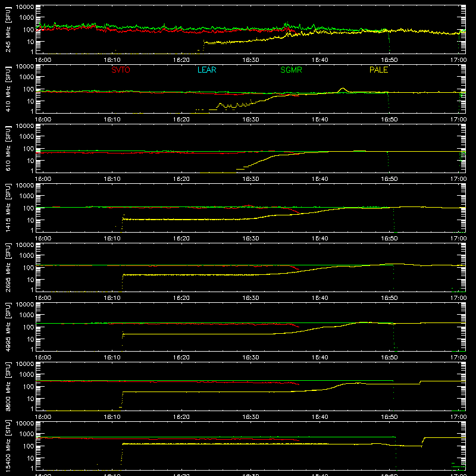
Task: Select the 4995 MHz [SFU] axis title
Action: [x=8, y=327]
